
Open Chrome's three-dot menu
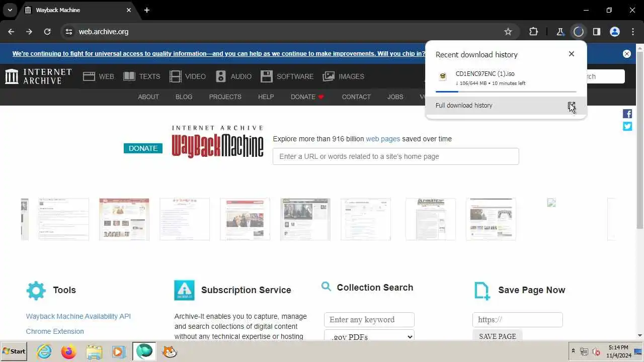633,32
